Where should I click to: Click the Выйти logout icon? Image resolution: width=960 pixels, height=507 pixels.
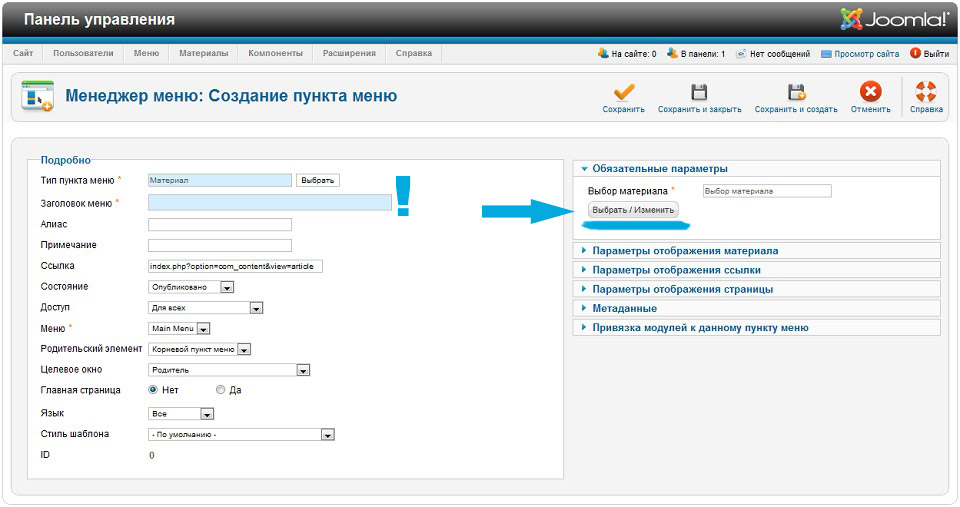(x=915, y=53)
